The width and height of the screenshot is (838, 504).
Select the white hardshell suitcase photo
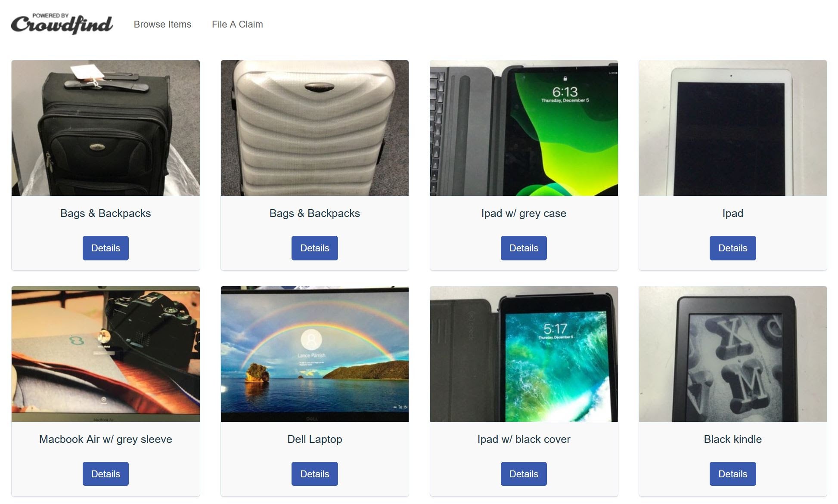pyautogui.click(x=315, y=128)
